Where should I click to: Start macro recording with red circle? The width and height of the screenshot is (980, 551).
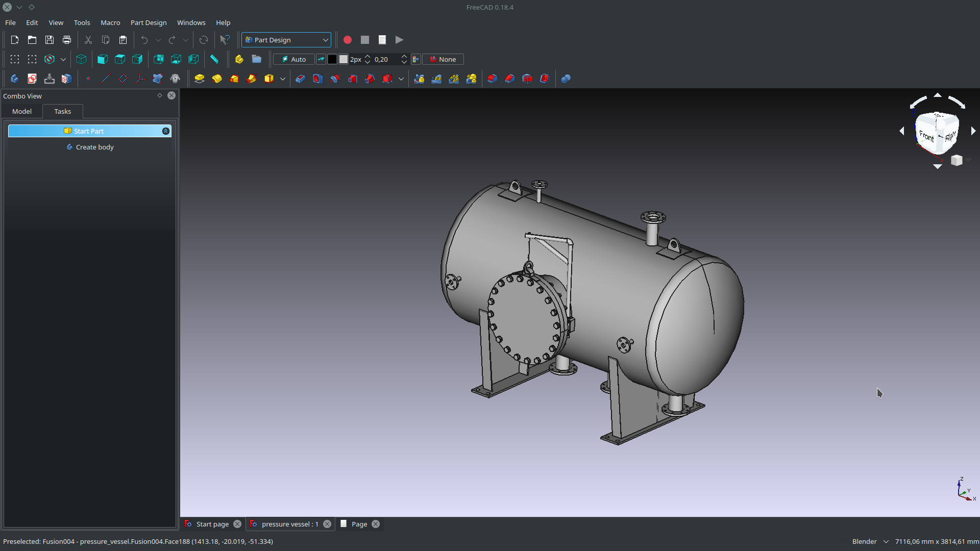point(348,40)
